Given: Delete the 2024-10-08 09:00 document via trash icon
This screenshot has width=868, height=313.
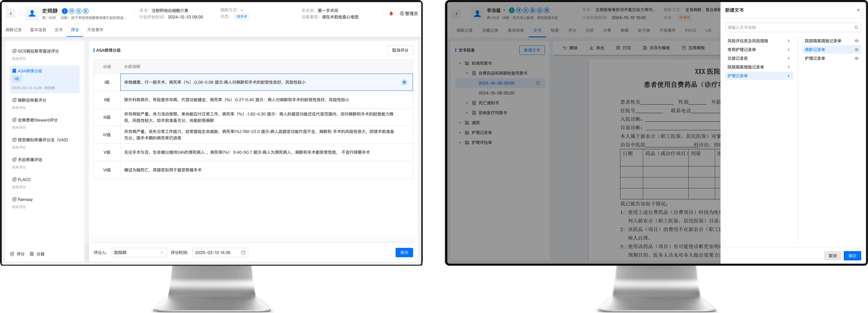Looking at the screenshot, I should tap(538, 83).
